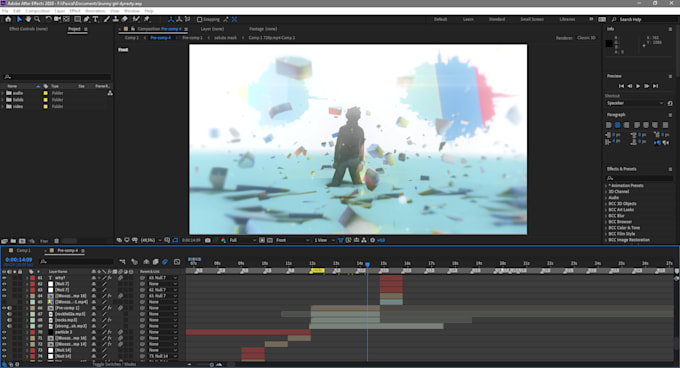This screenshot has height=368, width=680.
Task: Select the Pen tool
Action: pos(86,19)
